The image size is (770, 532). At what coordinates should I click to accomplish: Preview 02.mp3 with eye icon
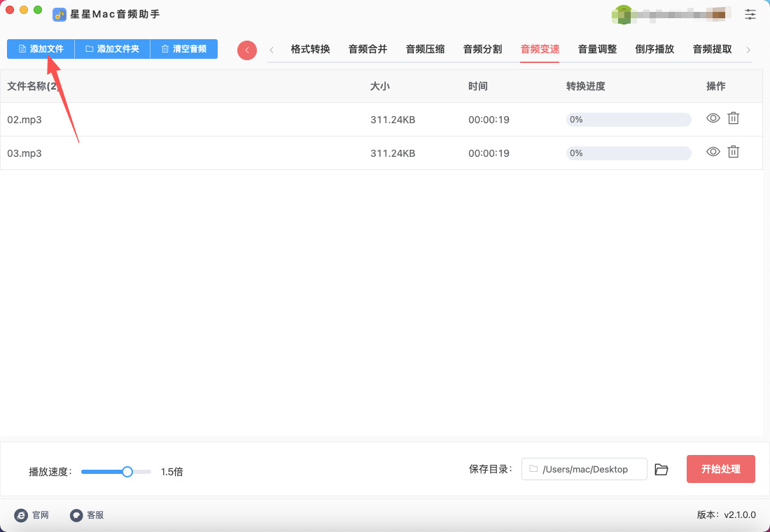[713, 118]
